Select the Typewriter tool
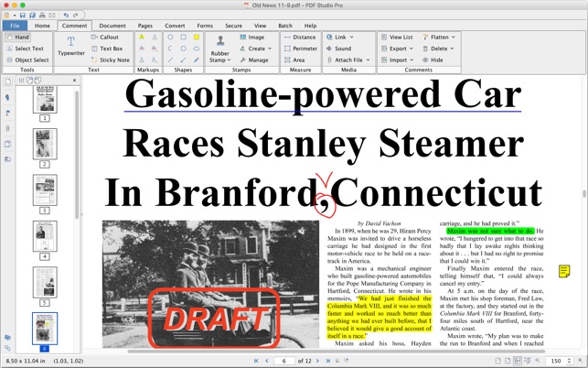588x368 pixels. pos(70,47)
